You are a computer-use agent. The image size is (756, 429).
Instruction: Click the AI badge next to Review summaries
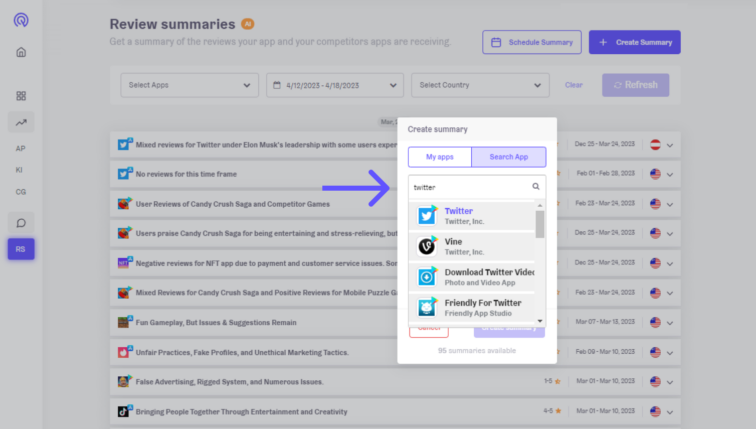click(247, 24)
